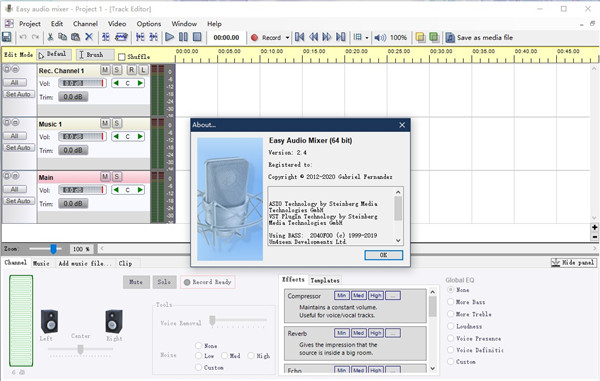This screenshot has height=381, width=600.
Task: Jump to end with skip-forward icon
Action: click(341, 37)
